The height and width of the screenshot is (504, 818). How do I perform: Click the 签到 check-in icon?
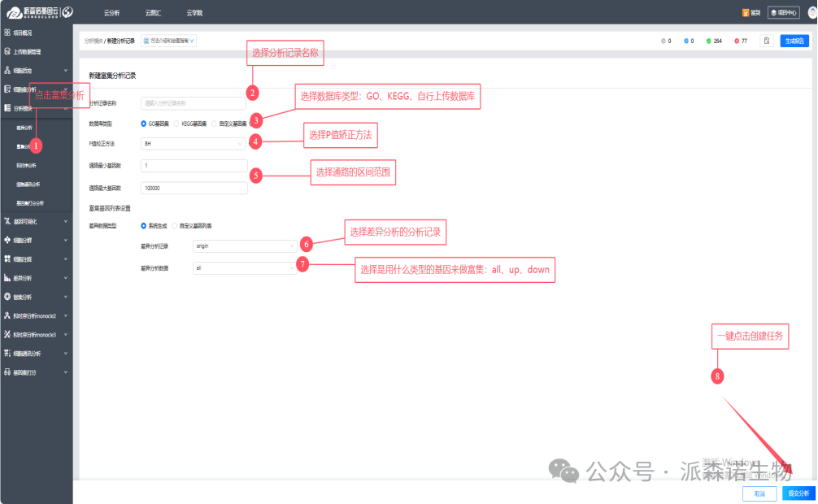point(746,12)
